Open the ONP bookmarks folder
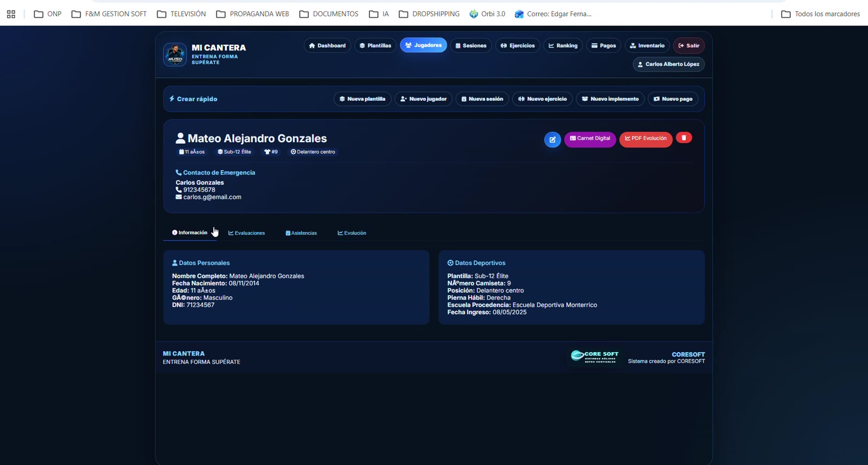The width and height of the screenshot is (868, 465). [48, 14]
